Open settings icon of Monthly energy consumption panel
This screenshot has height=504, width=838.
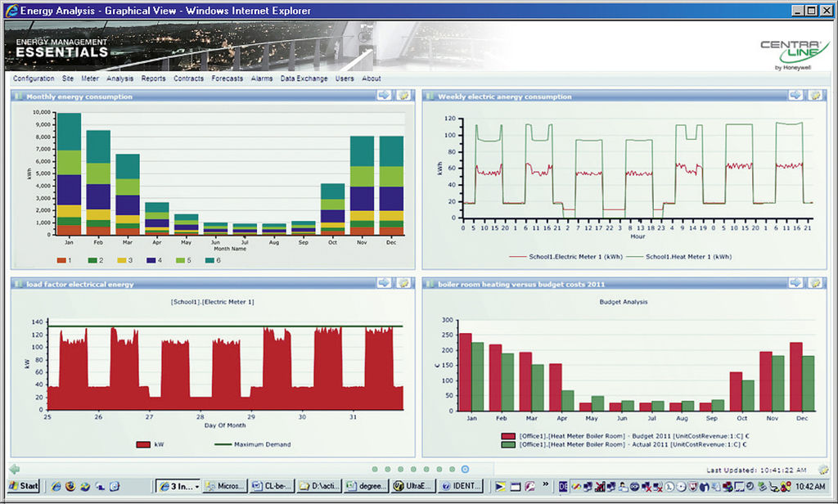(x=403, y=96)
